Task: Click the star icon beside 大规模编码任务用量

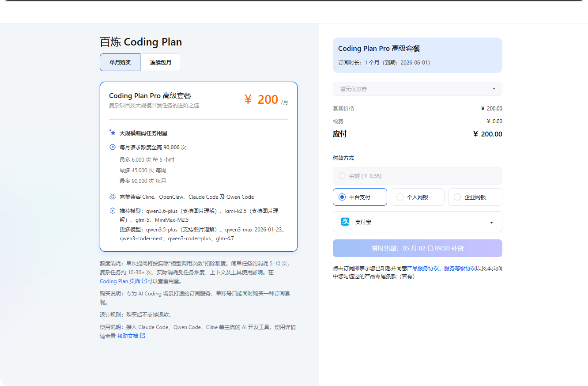Action: pyautogui.click(x=113, y=132)
